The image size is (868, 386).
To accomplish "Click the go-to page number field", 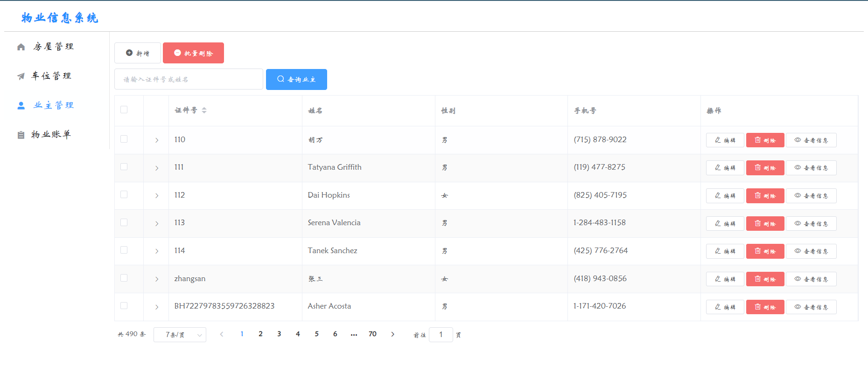I will (x=441, y=335).
